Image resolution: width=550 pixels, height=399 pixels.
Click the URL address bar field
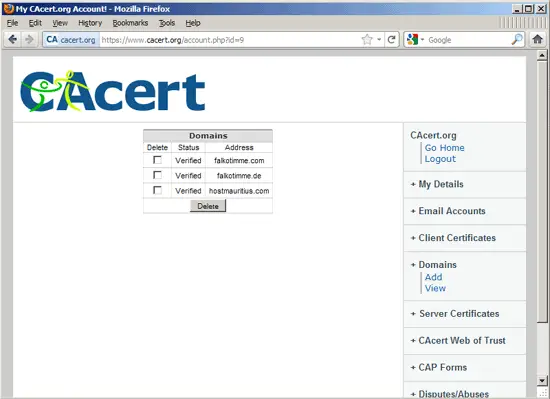pos(230,40)
